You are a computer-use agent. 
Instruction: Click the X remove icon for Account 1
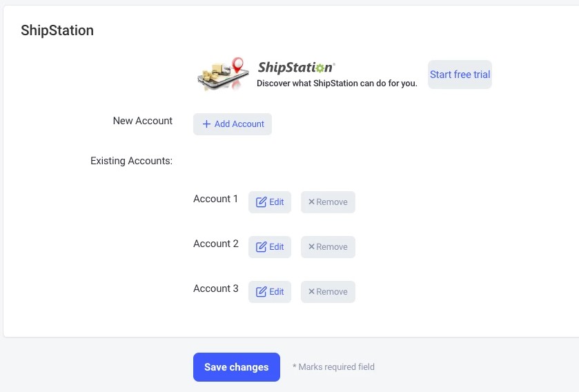pyautogui.click(x=311, y=202)
